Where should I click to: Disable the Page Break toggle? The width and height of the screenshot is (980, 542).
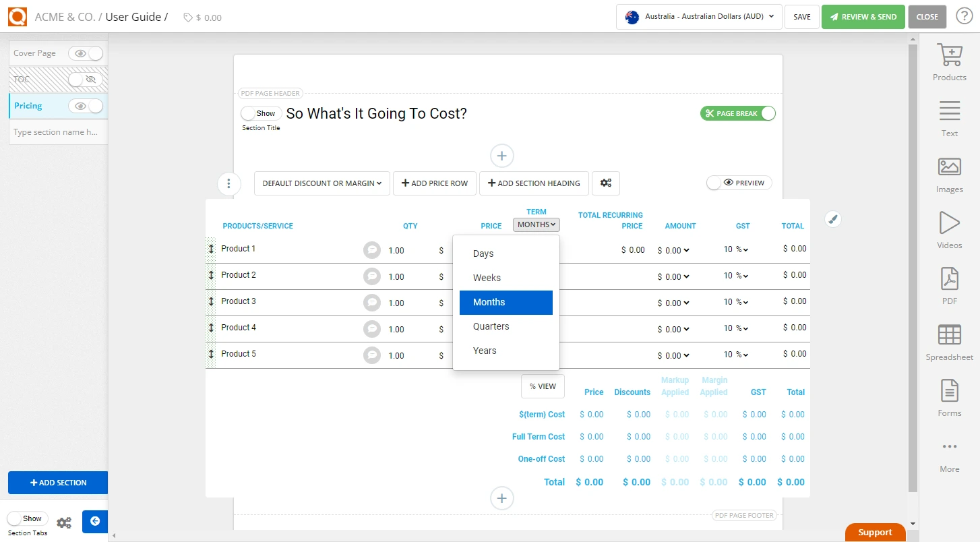(737, 113)
